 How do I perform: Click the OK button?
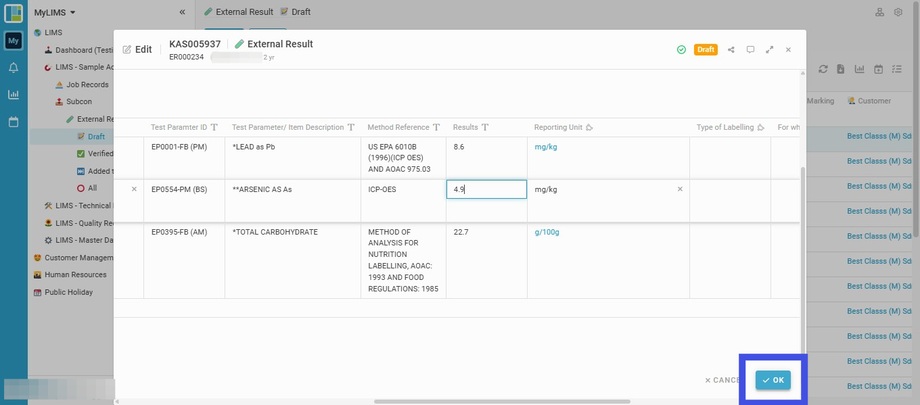tap(773, 380)
